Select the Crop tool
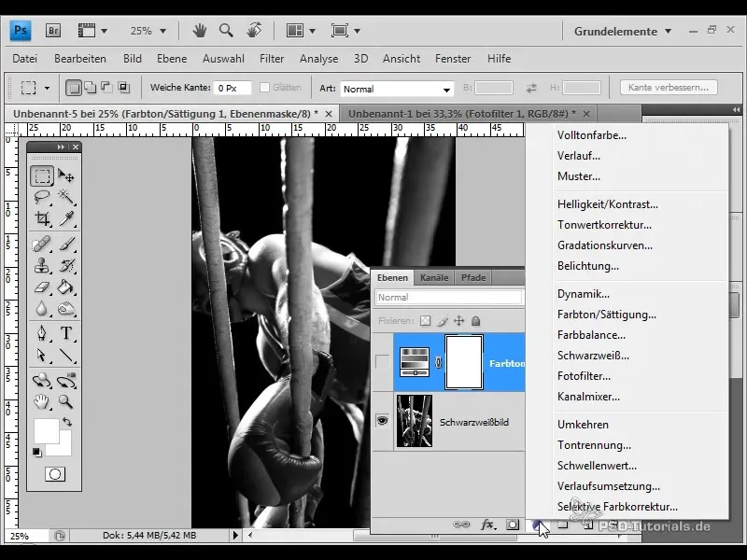Screen dimensions: 747x560 pyautogui.click(x=42, y=218)
